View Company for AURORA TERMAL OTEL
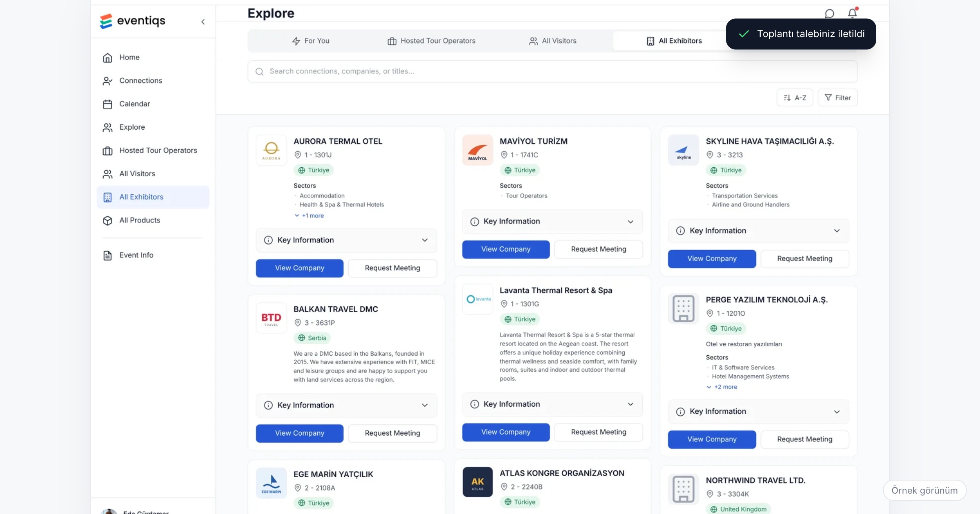980x514 pixels. tap(300, 268)
